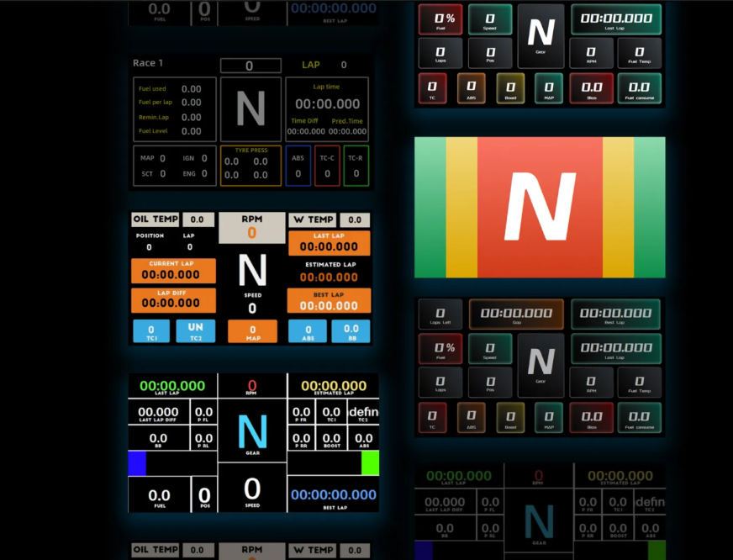Click the "Gap" time tile
733x560 pixels.
516,314
